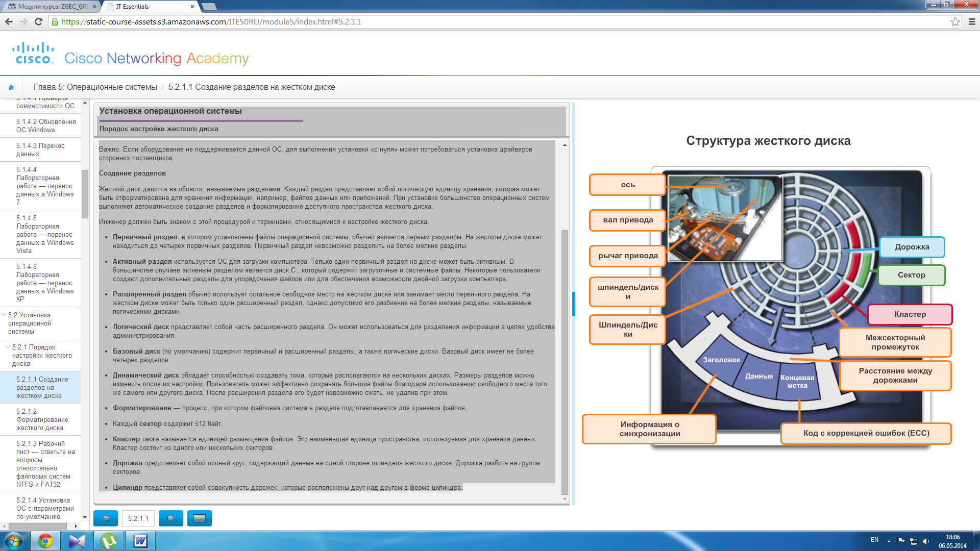
Task: Click the Информация о синхронизации label
Action: (x=649, y=429)
